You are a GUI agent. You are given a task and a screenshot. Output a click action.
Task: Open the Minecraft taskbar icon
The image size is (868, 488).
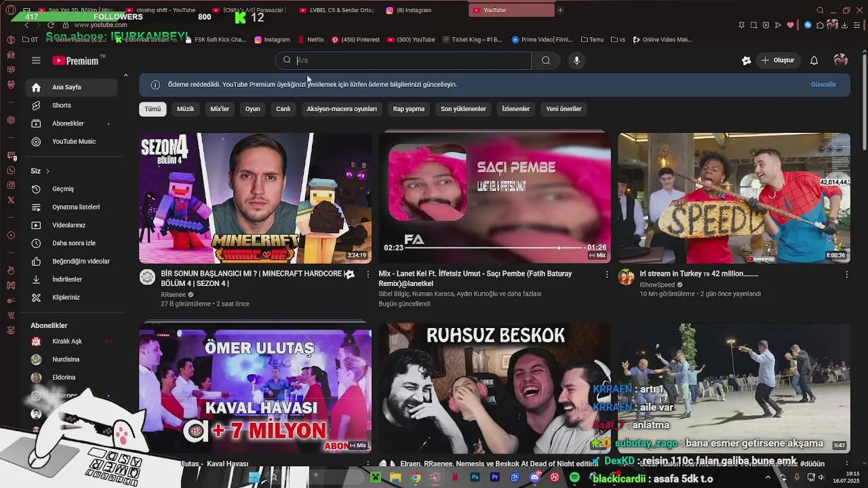pyautogui.click(x=375, y=478)
